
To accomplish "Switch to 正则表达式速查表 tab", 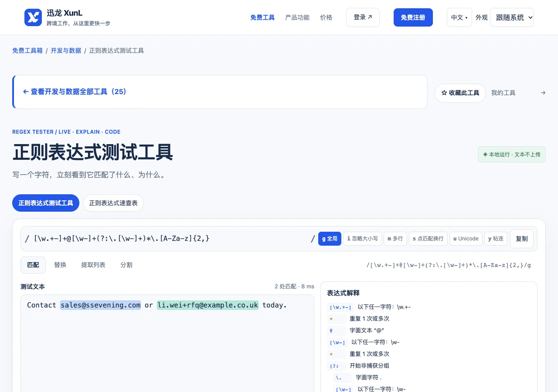I will coord(113,203).
